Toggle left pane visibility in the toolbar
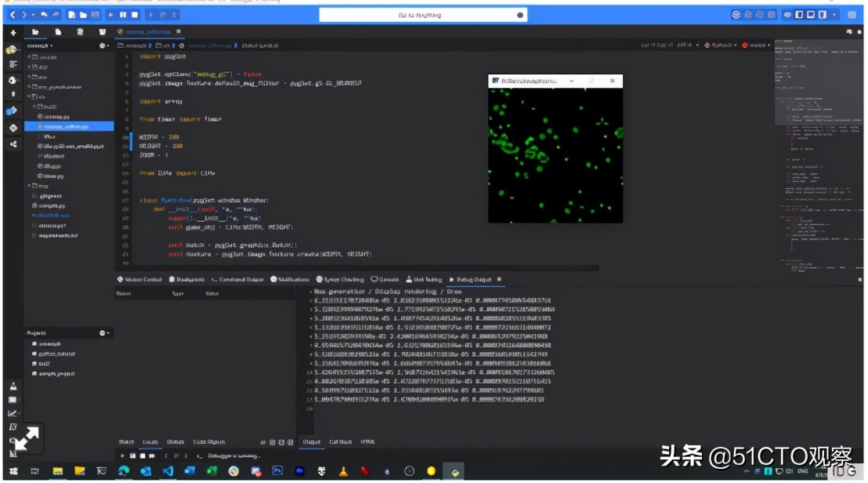The height and width of the screenshot is (483, 868). point(799,15)
